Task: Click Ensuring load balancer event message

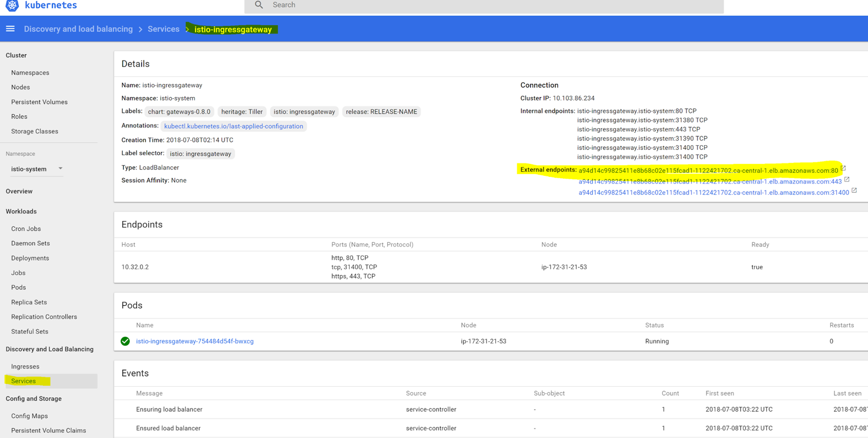Action: [x=169, y=410]
